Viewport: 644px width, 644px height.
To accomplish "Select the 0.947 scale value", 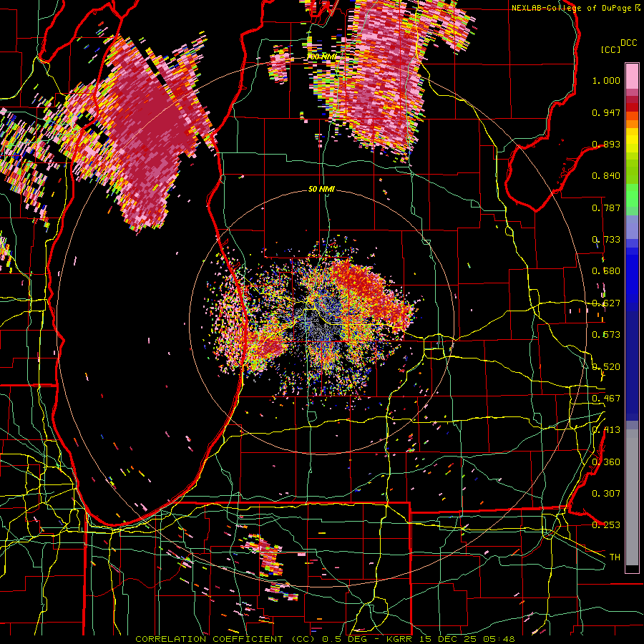I will pyautogui.click(x=606, y=112).
